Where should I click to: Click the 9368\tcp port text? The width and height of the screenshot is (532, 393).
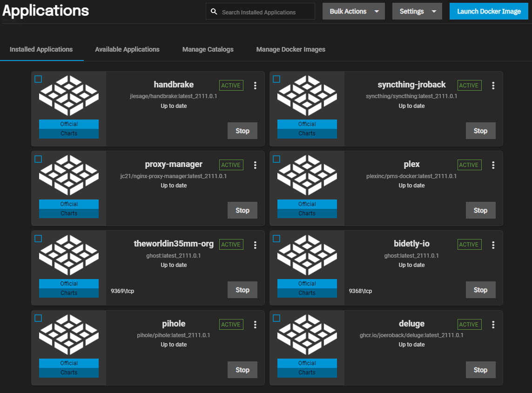click(360, 291)
